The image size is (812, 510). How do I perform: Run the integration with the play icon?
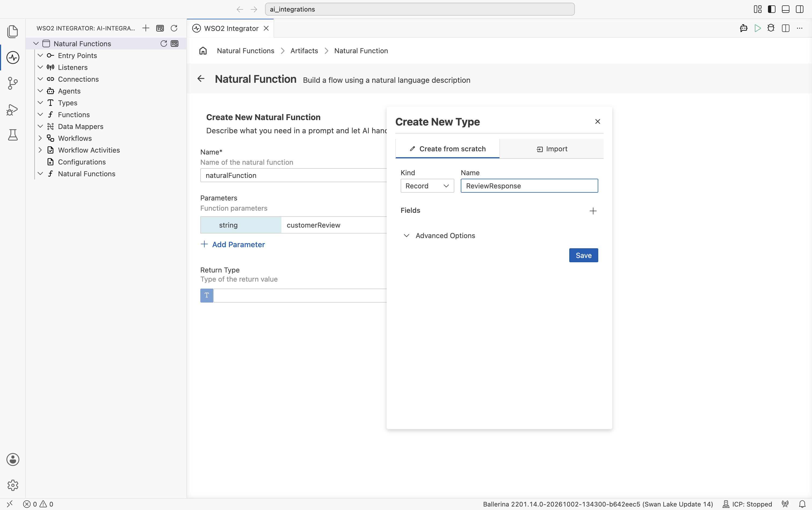pyautogui.click(x=757, y=28)
